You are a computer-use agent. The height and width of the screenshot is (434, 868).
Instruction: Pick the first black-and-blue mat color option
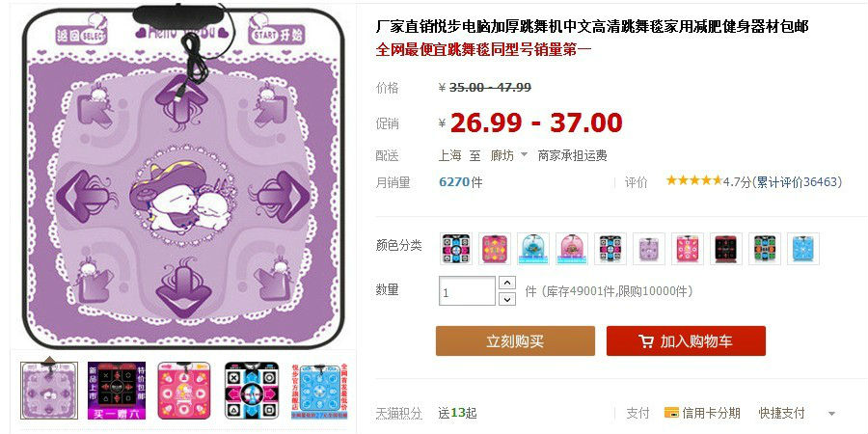[457, 249]
